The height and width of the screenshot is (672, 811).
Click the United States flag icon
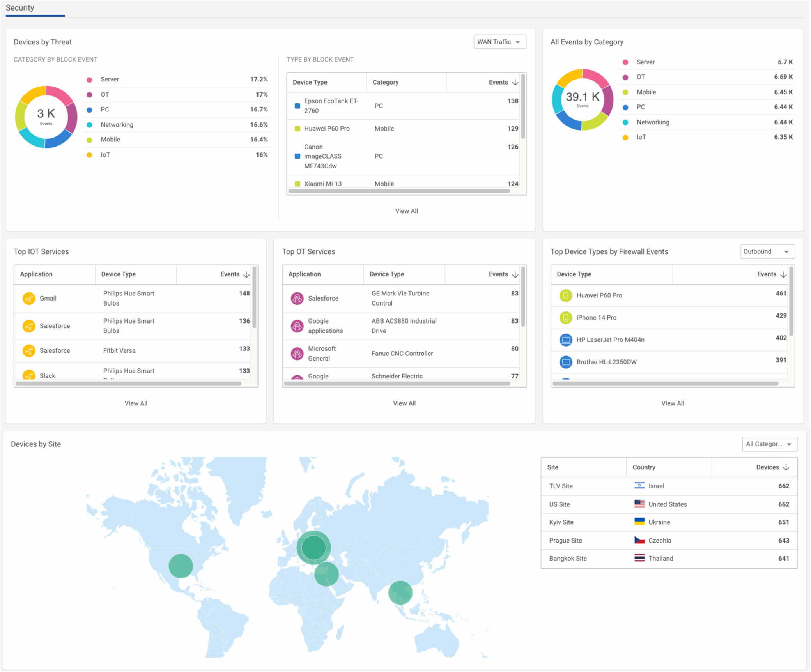(639, 504)
